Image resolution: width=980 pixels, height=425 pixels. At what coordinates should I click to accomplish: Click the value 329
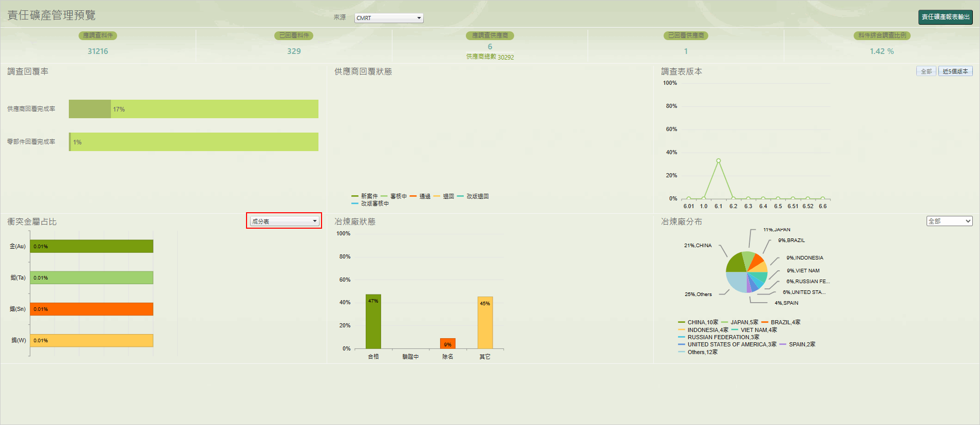[294, 51]
